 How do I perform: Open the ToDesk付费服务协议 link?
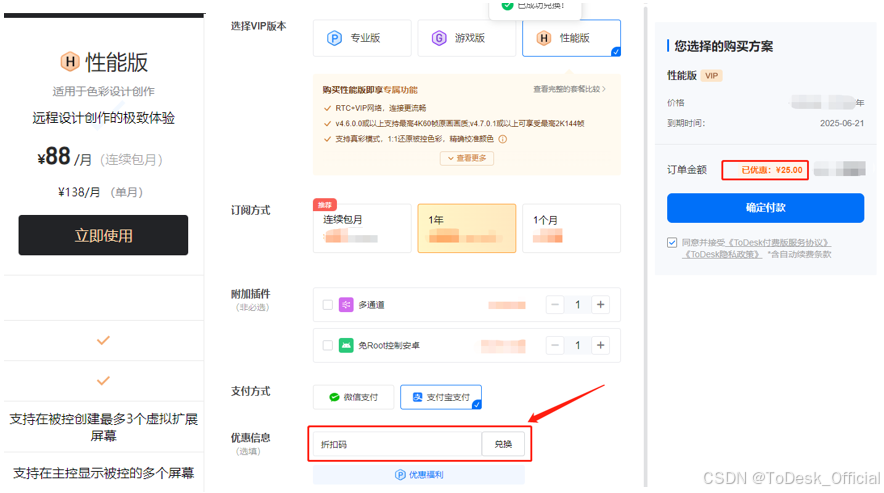(779, 243)
